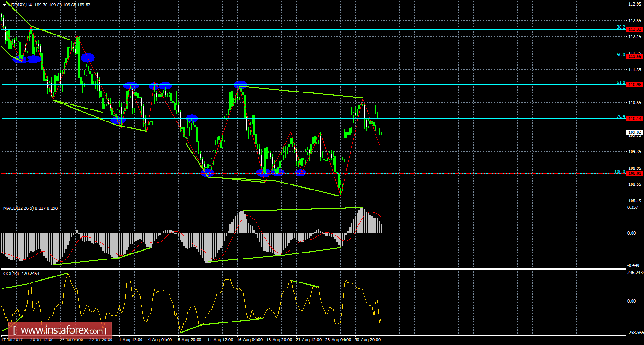Select the 76.4 Fibonacci level label
Screen dimensions: 644x345
(621, 116)
